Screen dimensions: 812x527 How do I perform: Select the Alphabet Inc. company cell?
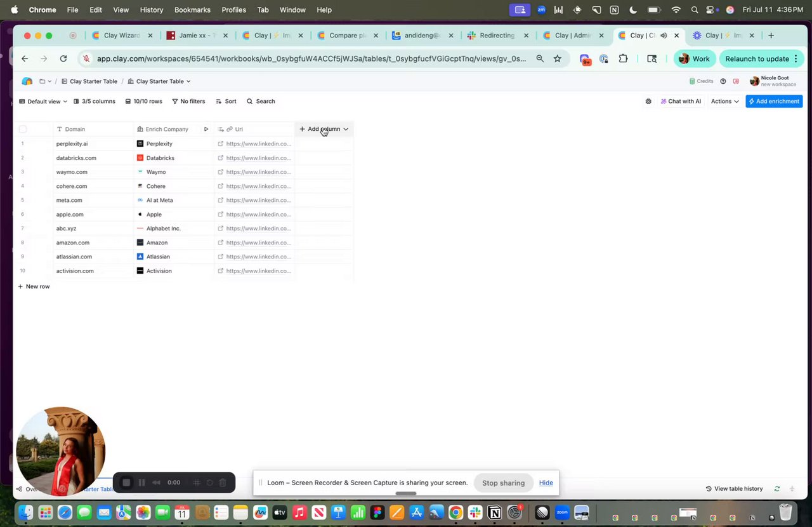pos(174,229)
